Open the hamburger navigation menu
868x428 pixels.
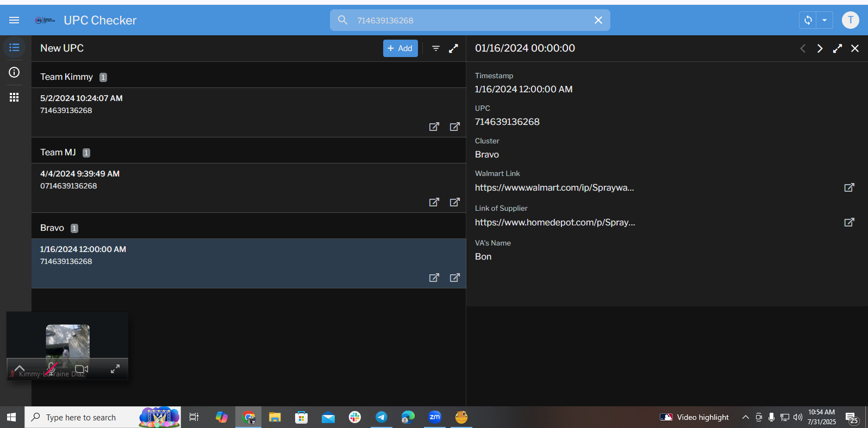click(x=14, y=20)
